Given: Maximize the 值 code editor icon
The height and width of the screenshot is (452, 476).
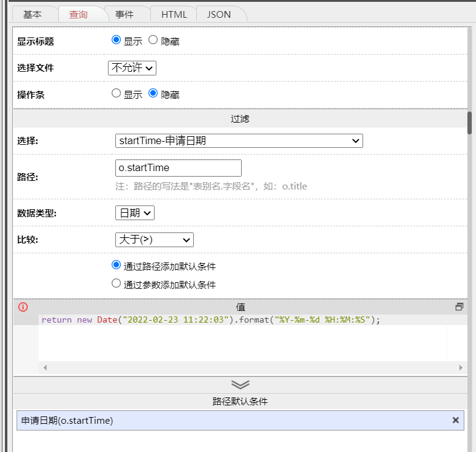Looking at the screenshot, I should 459,307.
